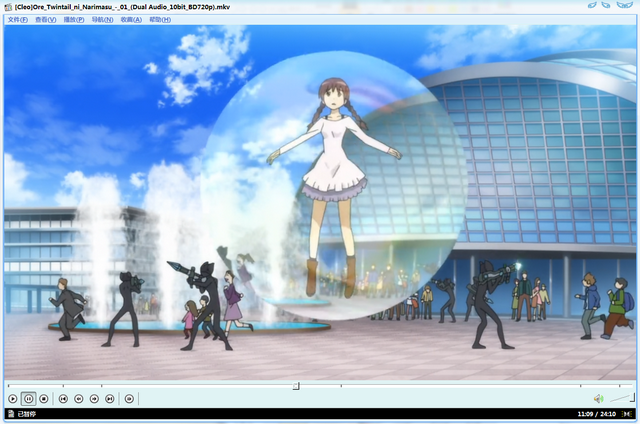Click the single frame step button

pyautogui.click(x=129, y=399)
